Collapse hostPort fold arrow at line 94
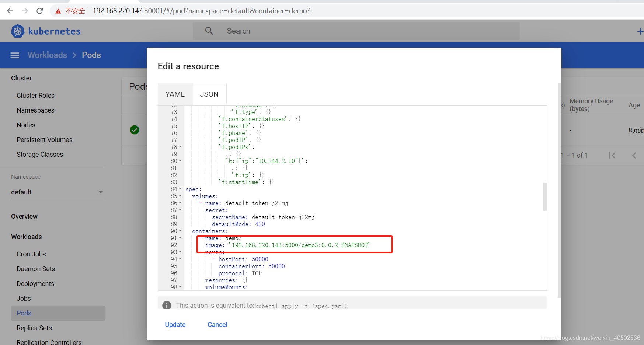This screenshot has width=644, height=345. coord(180,259)
